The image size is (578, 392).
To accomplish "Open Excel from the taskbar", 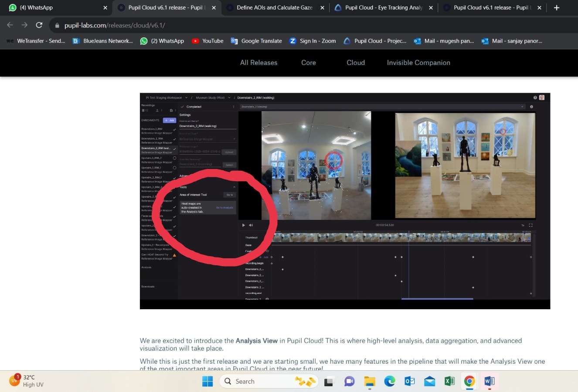I will pyautogui.click(x=449, y=382).
